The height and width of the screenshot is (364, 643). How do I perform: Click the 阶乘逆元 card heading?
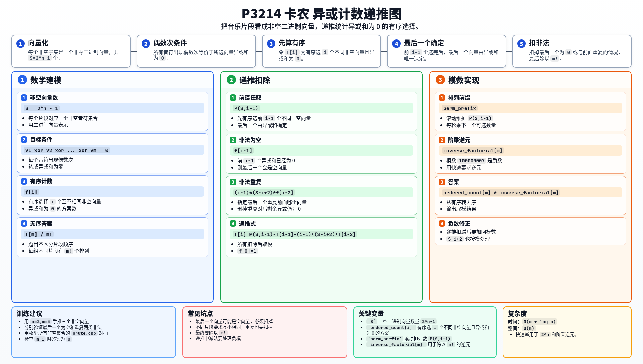(x=459, y=140)
